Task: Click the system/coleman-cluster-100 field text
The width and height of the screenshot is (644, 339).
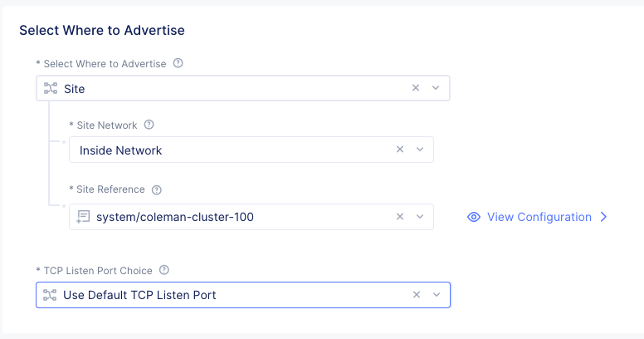Action: point(173,217)
